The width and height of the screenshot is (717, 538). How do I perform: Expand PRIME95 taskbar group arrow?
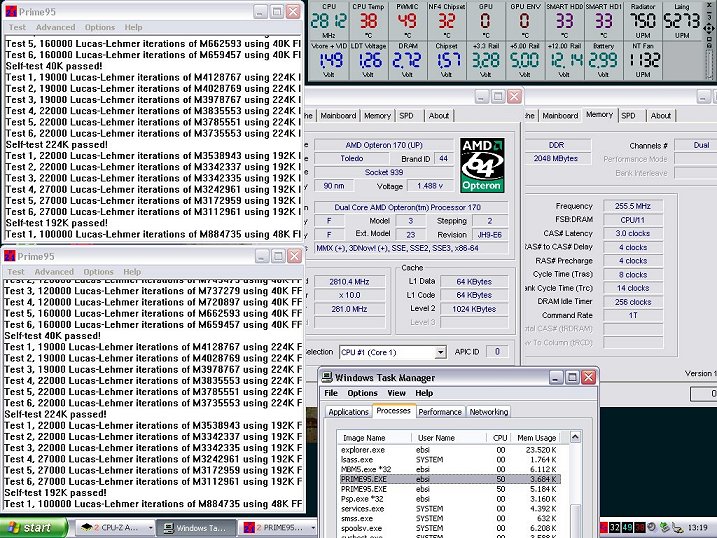(313, 528)
